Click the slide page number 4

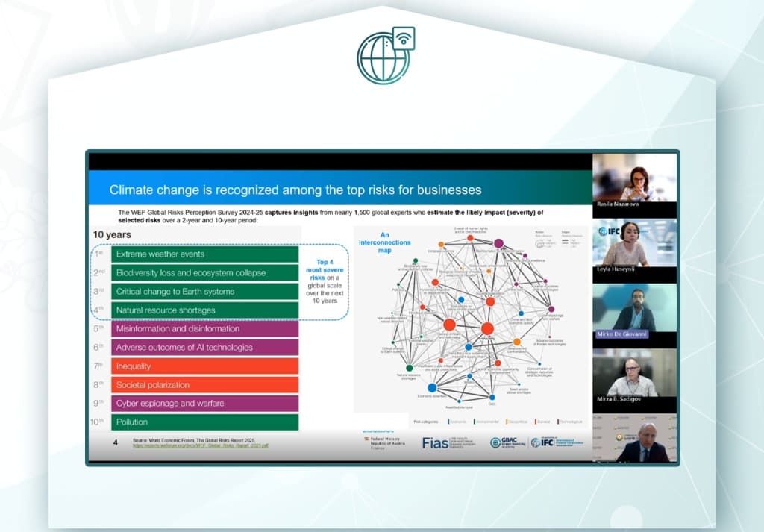(116, 442)
